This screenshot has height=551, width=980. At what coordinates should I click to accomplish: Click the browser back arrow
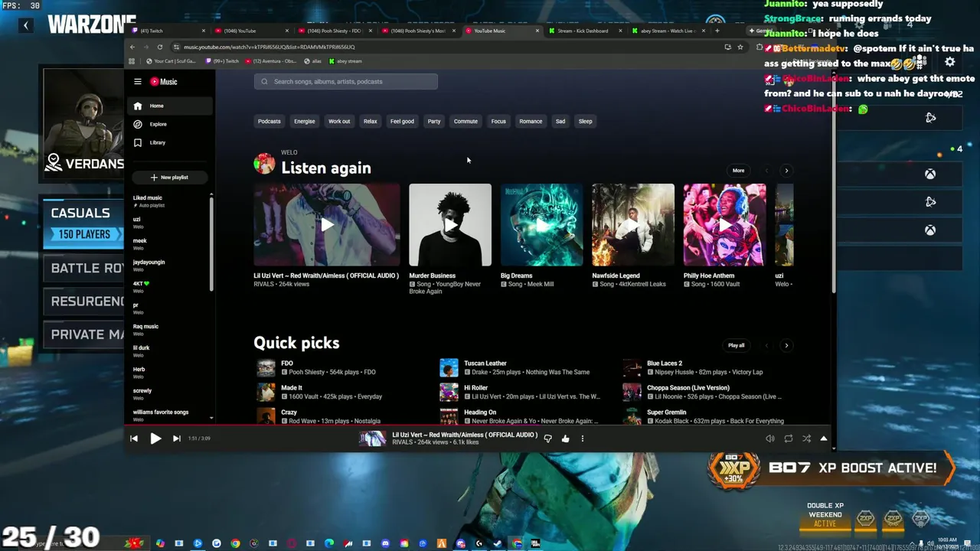[x=134, y=47]
